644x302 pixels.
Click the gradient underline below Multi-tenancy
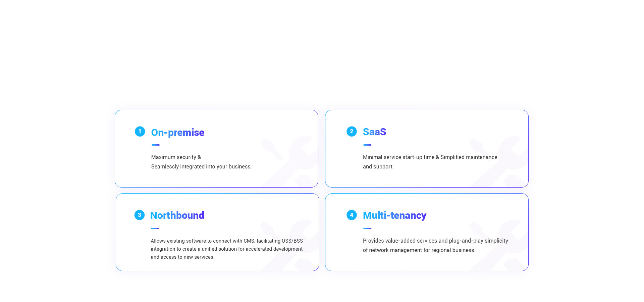point(367,229)
